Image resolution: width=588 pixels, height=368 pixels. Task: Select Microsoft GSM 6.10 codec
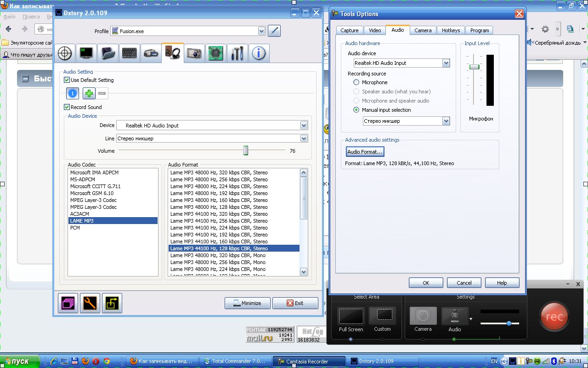click(113, 193)
